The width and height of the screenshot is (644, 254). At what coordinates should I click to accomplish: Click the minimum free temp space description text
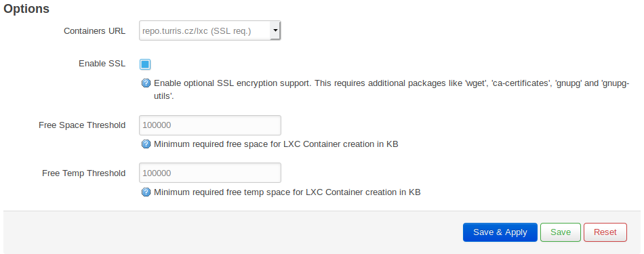287,192
